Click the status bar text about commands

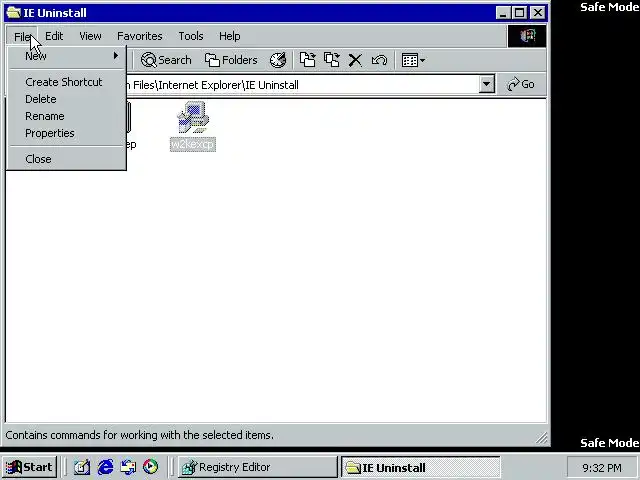(x=139, y=435)
